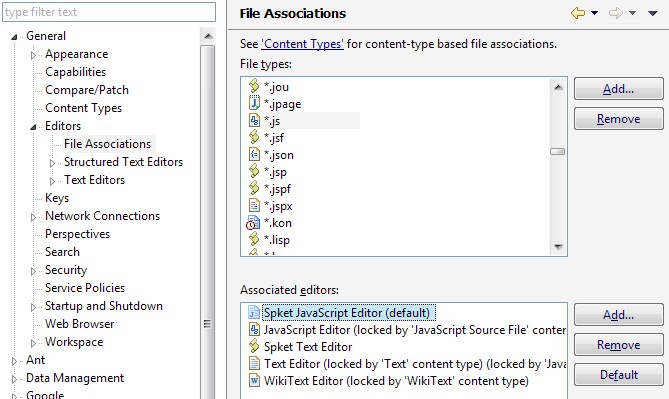Collapse the Editors tree node

(33, 127)
